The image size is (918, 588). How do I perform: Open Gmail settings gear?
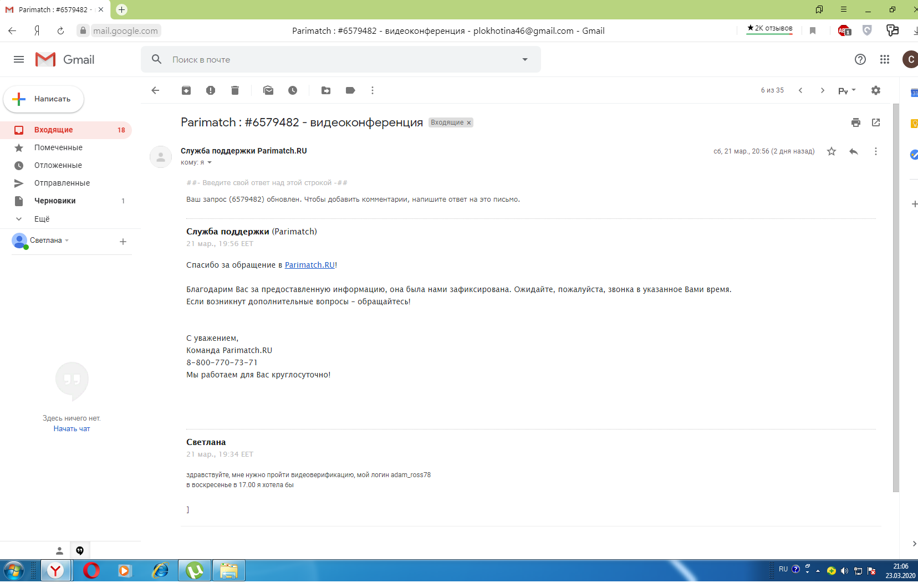click(876, 90)
